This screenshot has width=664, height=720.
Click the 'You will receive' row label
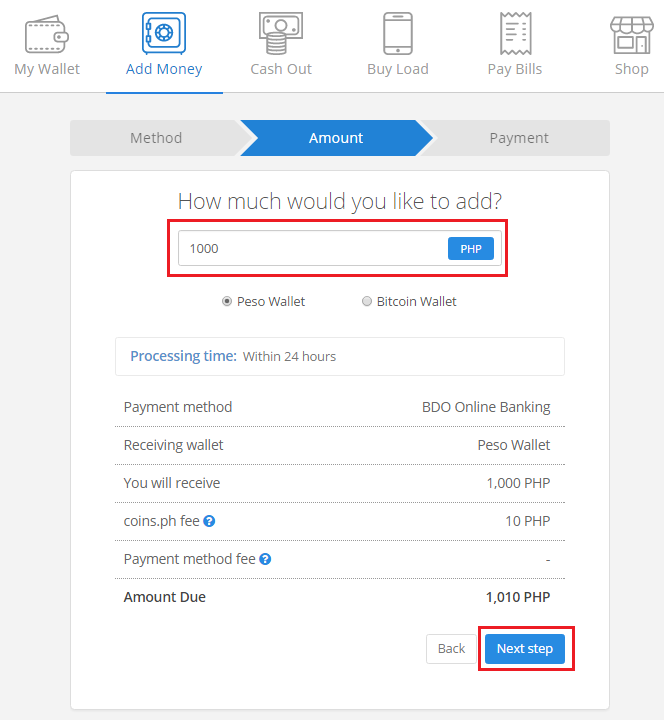pos(172,483)
